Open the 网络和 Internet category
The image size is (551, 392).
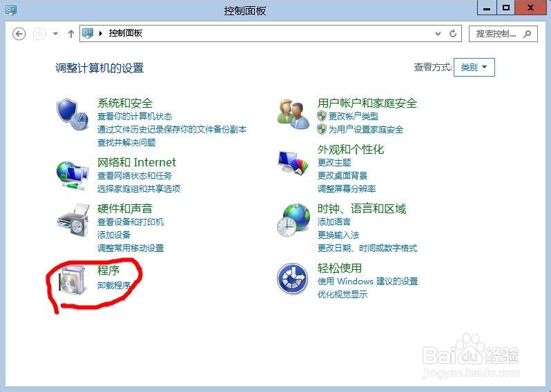pyautogui.click(x=137, y=162)
